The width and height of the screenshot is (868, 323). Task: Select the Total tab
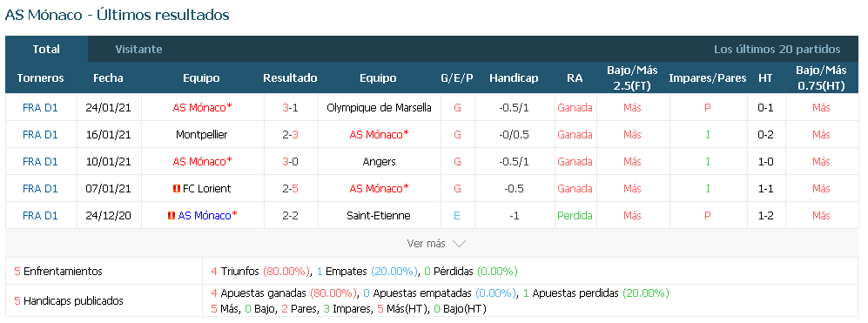[x=46, y=50]
